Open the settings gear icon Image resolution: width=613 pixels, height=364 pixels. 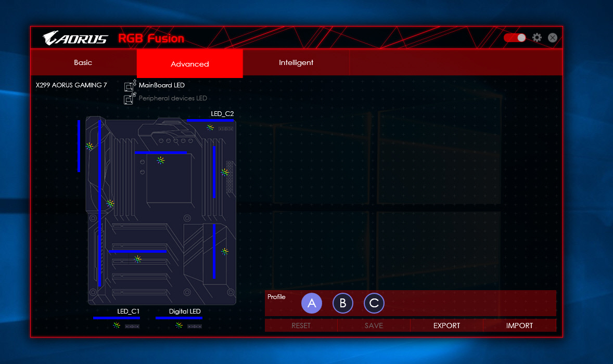(537, 38)
